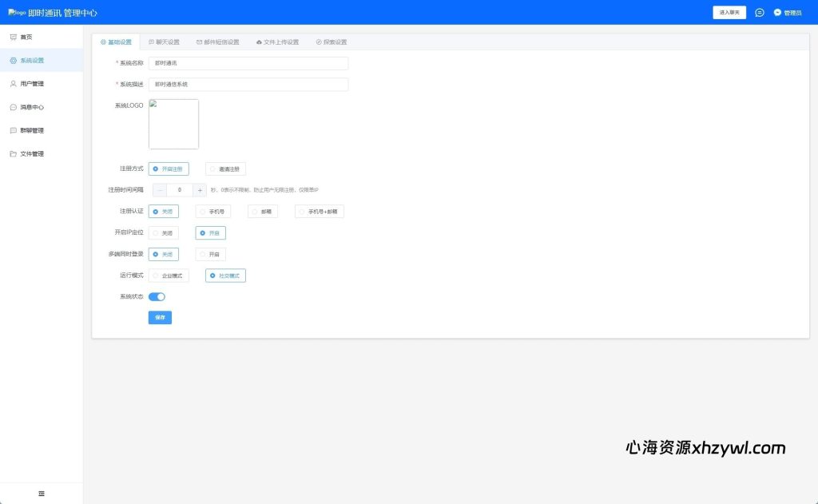Select 企业模式 as the running mode
This screenshot has height=504, width=818.
[169, 276]
